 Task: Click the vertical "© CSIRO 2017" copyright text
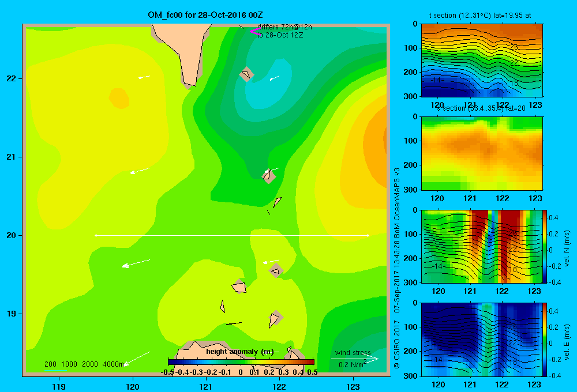point(397,345)
